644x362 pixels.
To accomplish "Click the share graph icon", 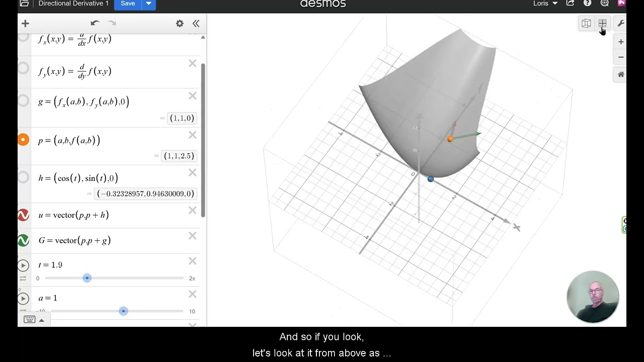I will point(570,4).
